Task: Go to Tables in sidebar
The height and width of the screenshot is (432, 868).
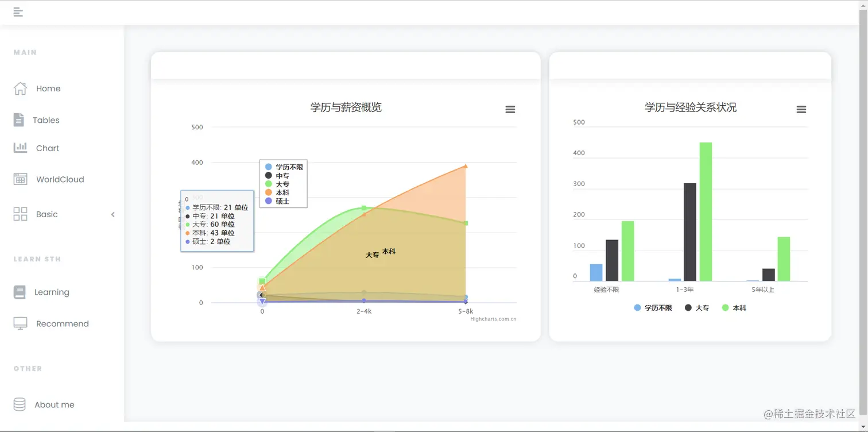Action: click(46, 120)
